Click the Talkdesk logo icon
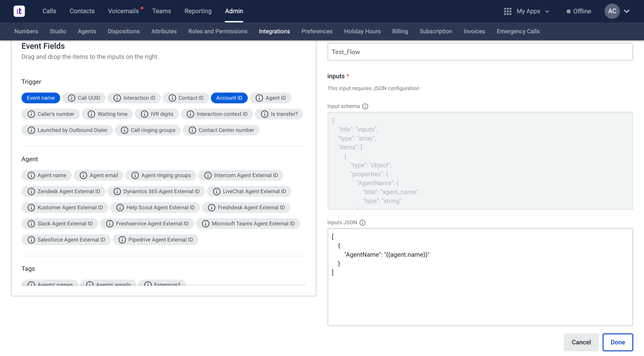Image resolution: width=644 pixels, height=356 pixels. click(19, 11)
